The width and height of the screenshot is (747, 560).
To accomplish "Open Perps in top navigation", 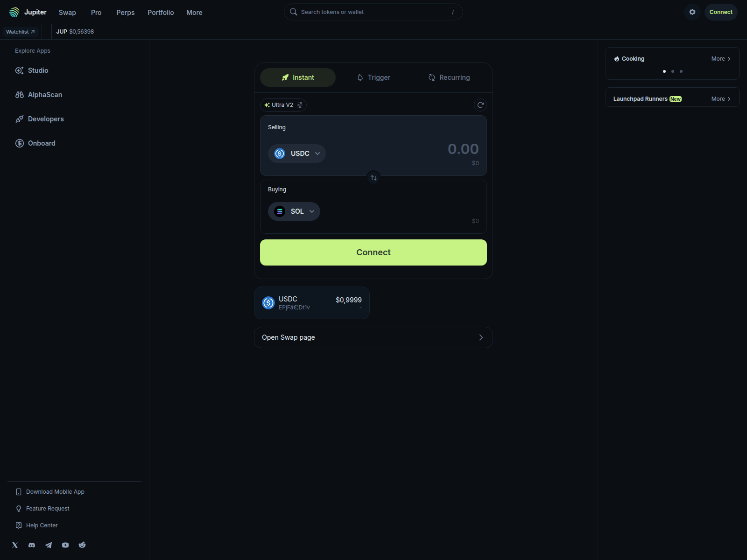I will (126, 13).
